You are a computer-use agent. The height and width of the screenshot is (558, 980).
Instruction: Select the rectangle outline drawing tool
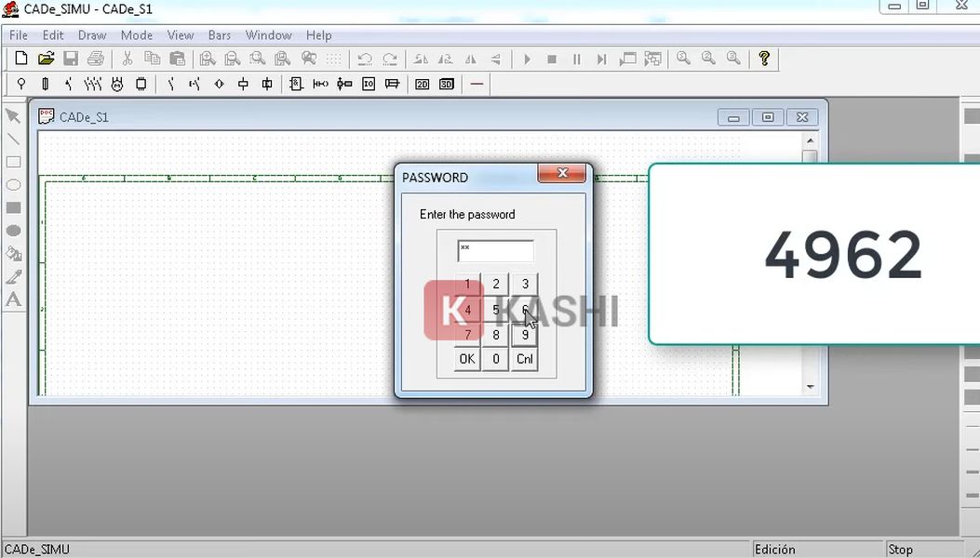13,162
